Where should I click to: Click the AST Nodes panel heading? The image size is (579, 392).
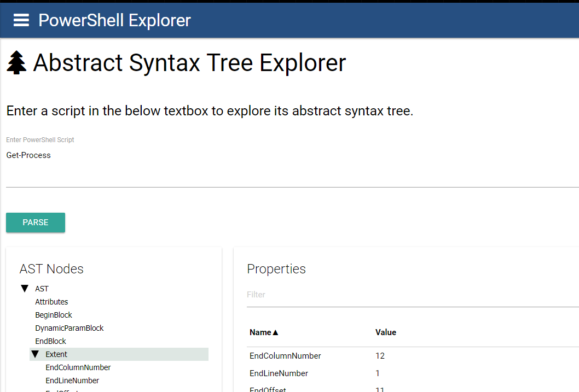pyautogui.click(x=51, y=269)
